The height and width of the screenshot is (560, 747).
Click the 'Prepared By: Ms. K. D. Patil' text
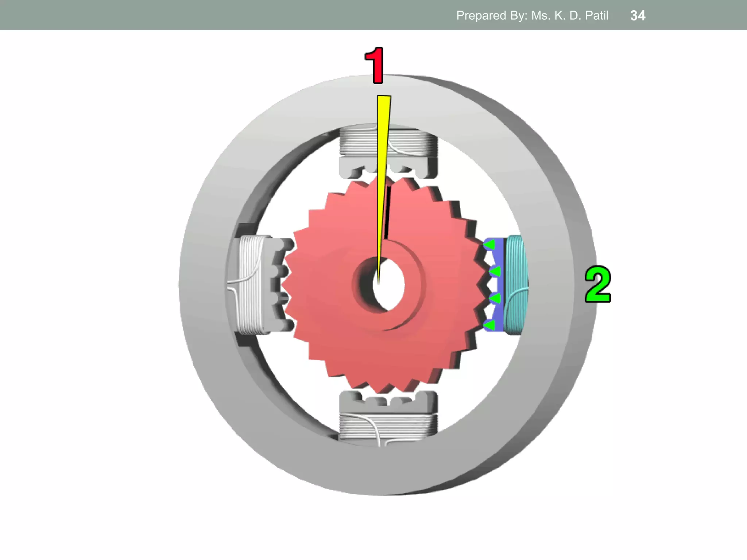(x=532, y=15)
